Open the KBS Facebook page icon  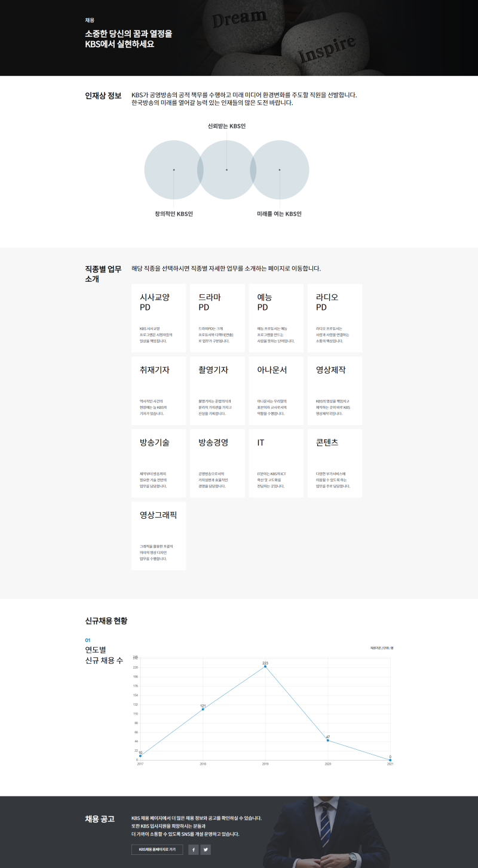(x=193, y=849)
